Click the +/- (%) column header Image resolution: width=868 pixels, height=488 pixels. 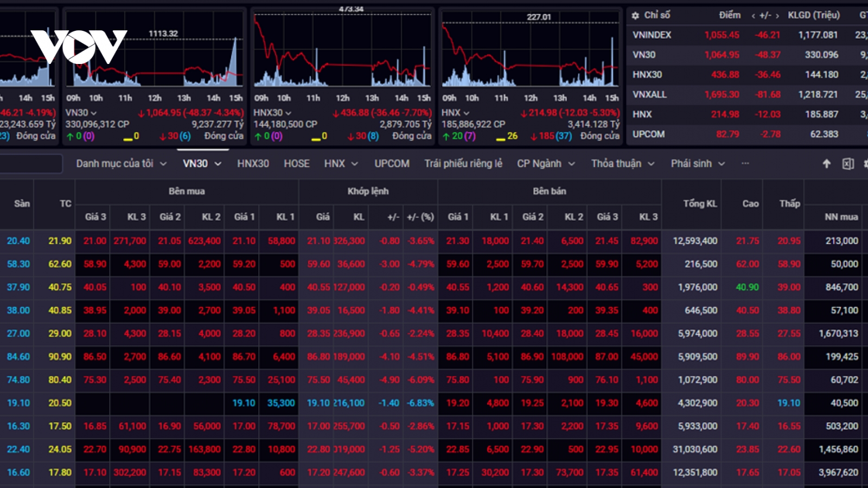coord(420,217)
